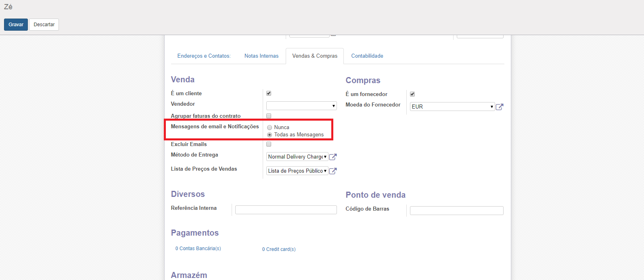The width and height of the screenshot is (644, 280).
Task: Switch to Endereços e Contatos tab
Action: click(x=204, y=56)
